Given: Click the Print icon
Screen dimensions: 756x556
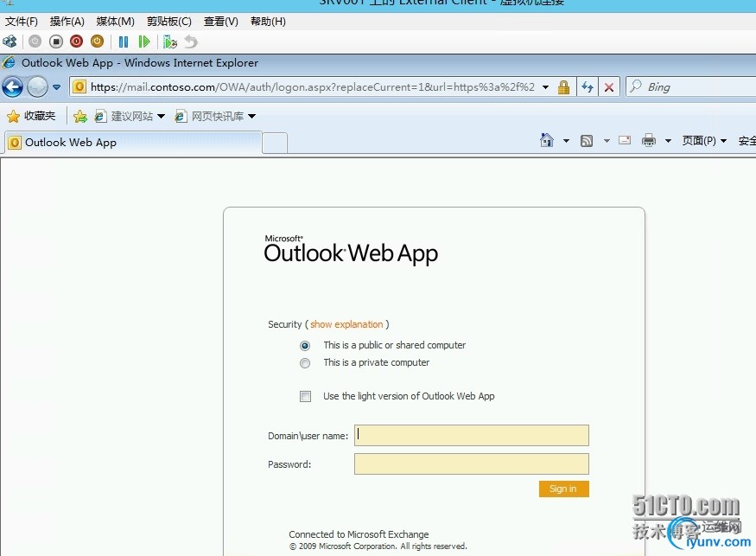Looking at the screenshot, I should point(649,140).
